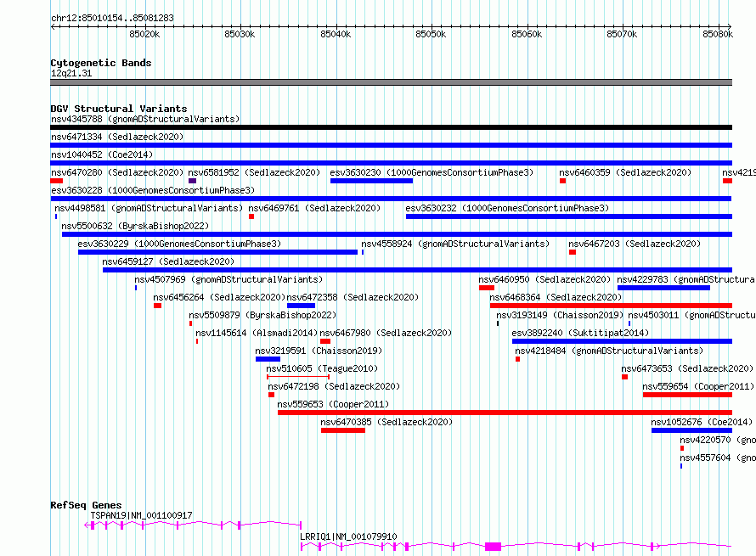Click the nsv4345788 black variant bar
756x556 pixels.
[391, 127]
